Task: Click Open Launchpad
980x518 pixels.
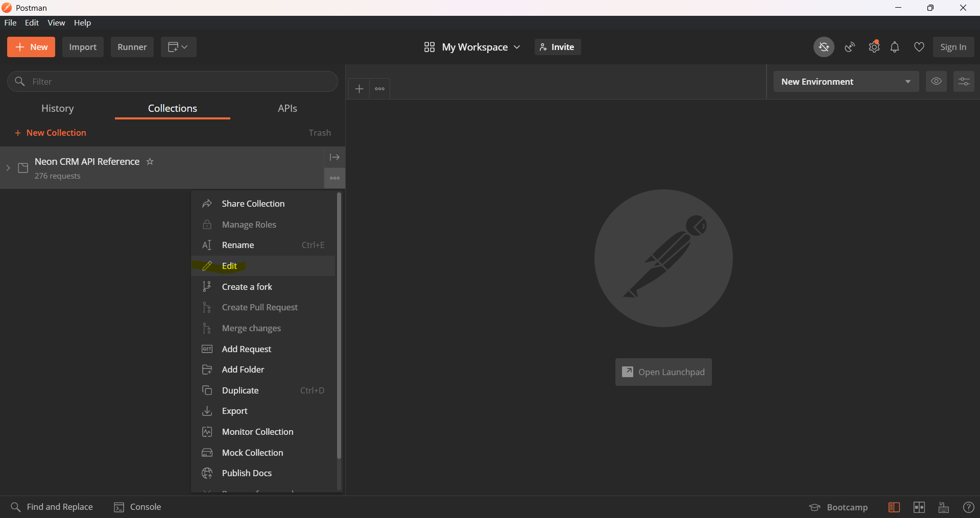Action: [663, 372]
